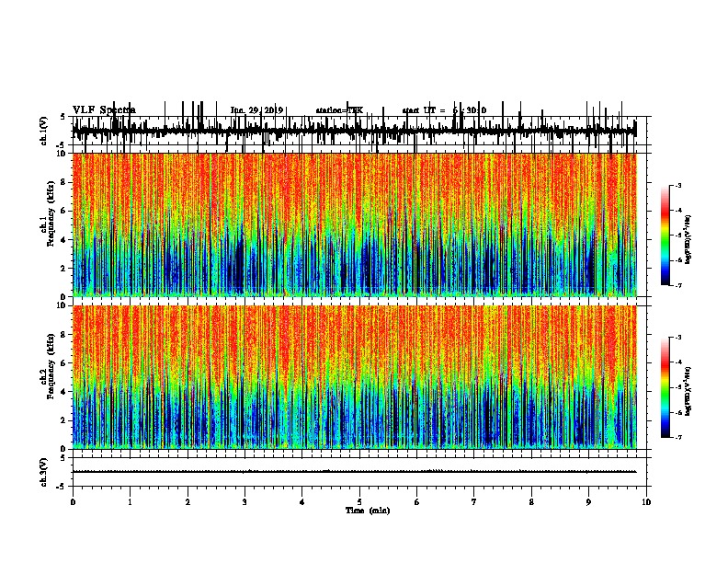Click time axis tick label '7'

(474, 502)
